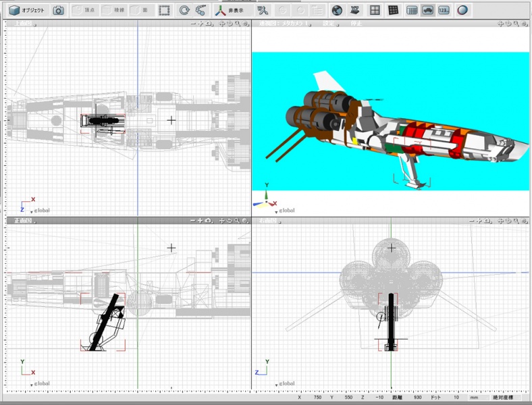Viewport: 532px width, 405px height.
Task: Click the linked-balls chain icon in toolbar
Action: [201, 11]
